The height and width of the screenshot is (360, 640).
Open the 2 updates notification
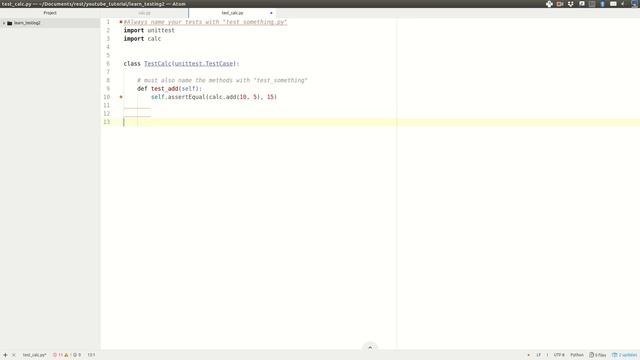click(624, 355)
